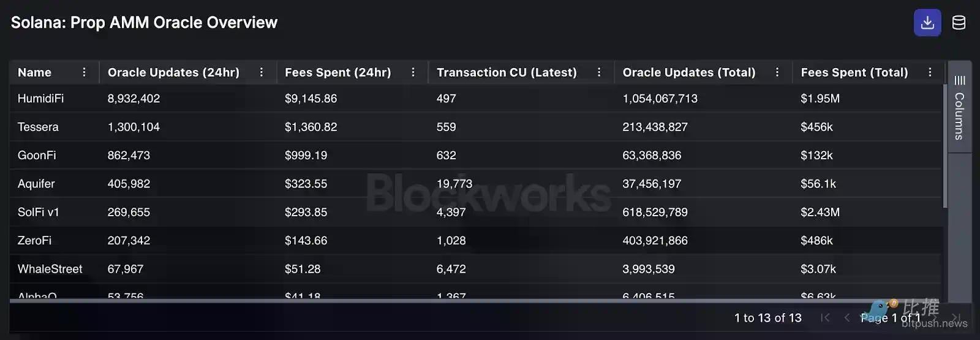Click the vertical table scrollbar
The width and height of the screenshot is (980, 340).
[x=945, y=147]
